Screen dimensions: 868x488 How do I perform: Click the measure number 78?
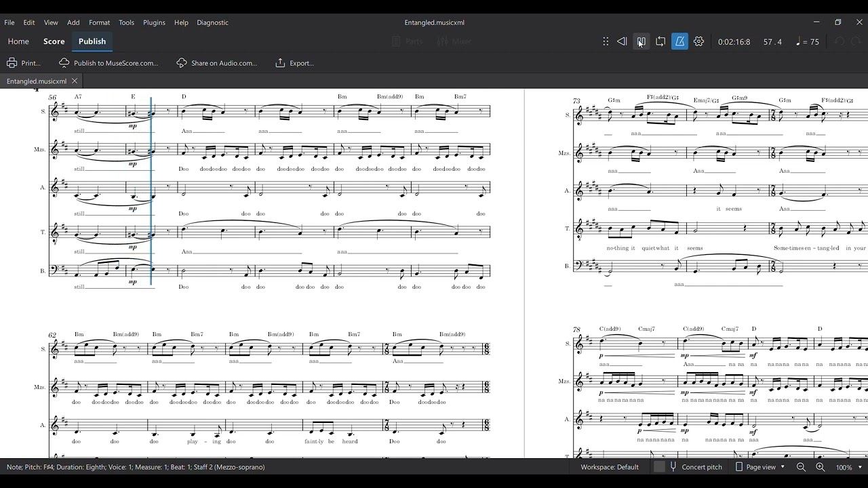pos(576,329)
